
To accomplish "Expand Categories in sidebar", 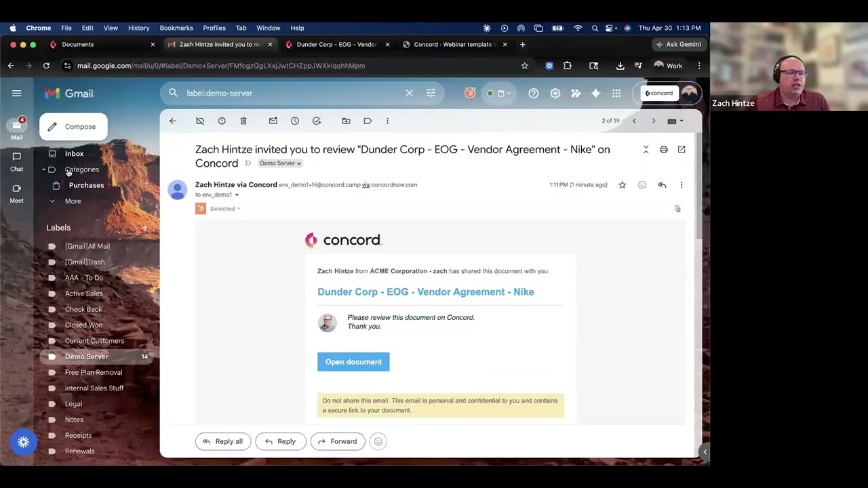I will 44,169.
